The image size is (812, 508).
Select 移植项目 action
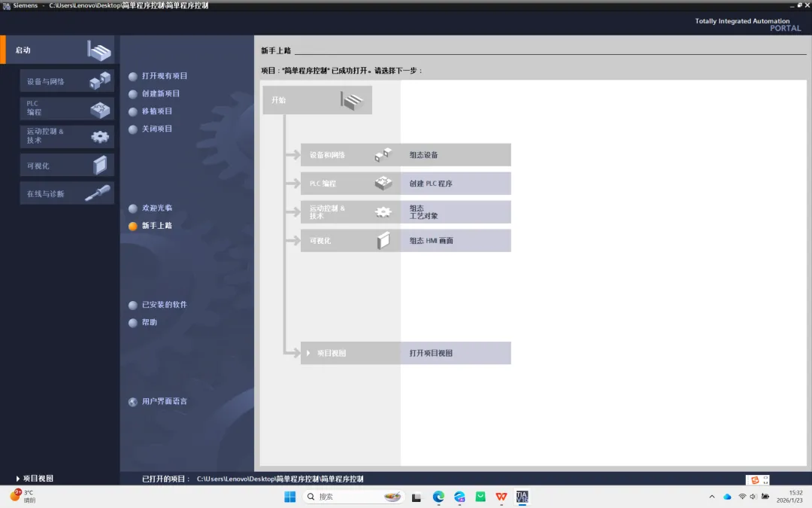[150, 111]
